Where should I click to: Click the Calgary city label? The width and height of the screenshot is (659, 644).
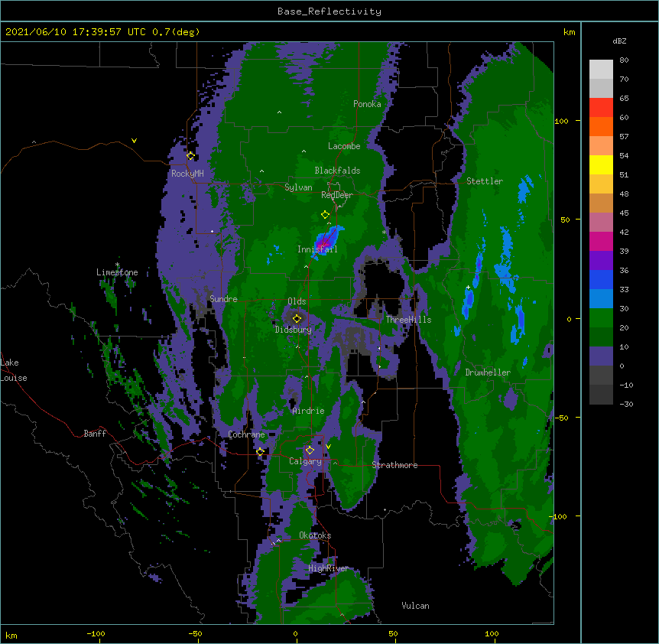(x=305, y=461)
